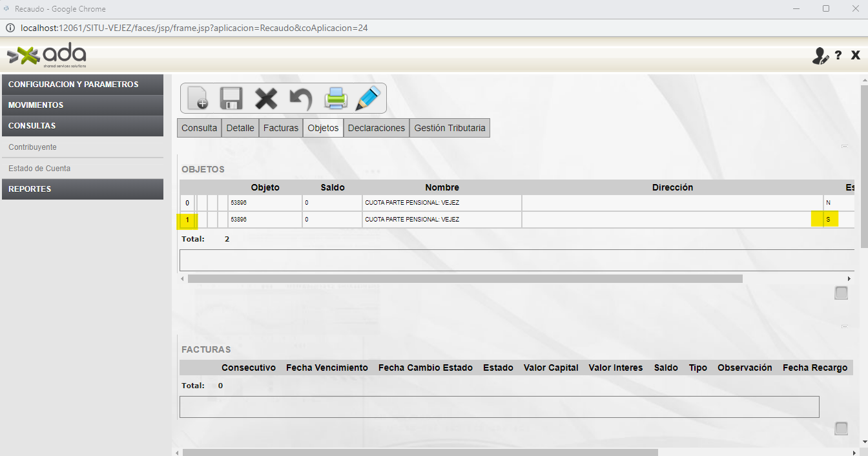The width and height of the screenshot is (868, 456).
Task: Click the save floppy disk icon
Action: click(231, 98)
